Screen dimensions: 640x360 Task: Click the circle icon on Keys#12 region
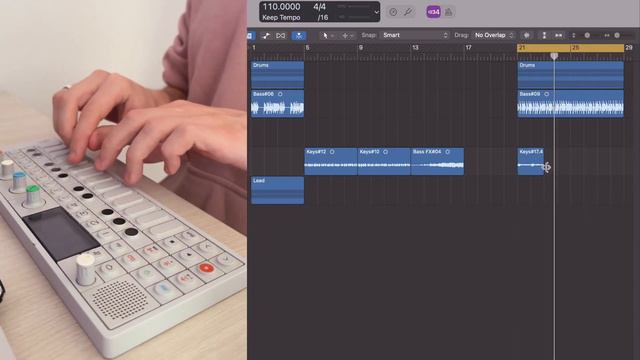(x=332, y=152)
